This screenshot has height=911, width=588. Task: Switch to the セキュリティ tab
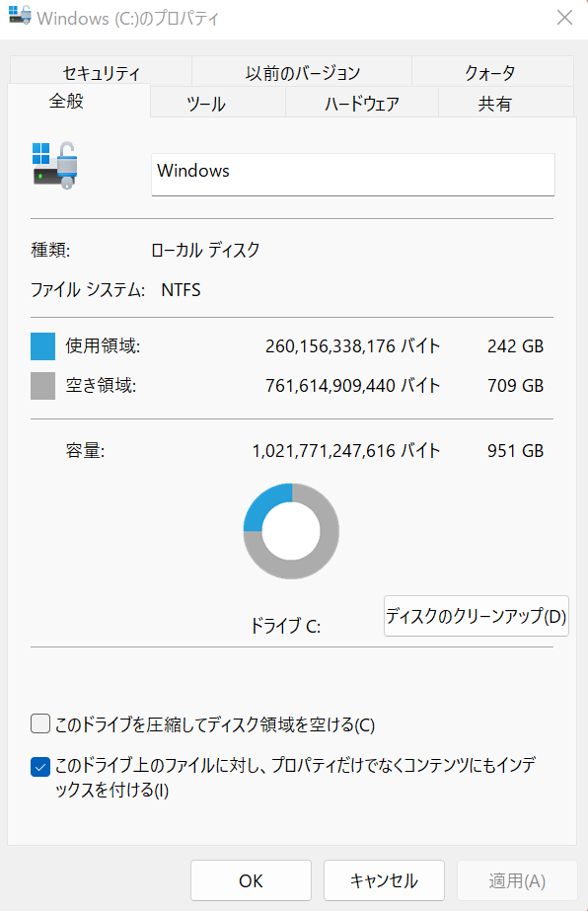click(101, 72)
